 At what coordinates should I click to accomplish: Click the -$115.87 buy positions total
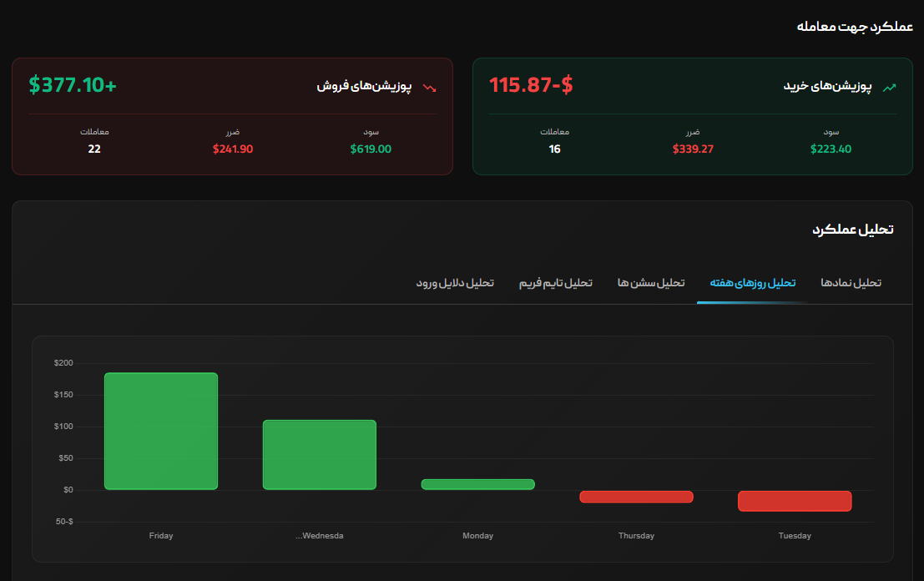point(531,85)
